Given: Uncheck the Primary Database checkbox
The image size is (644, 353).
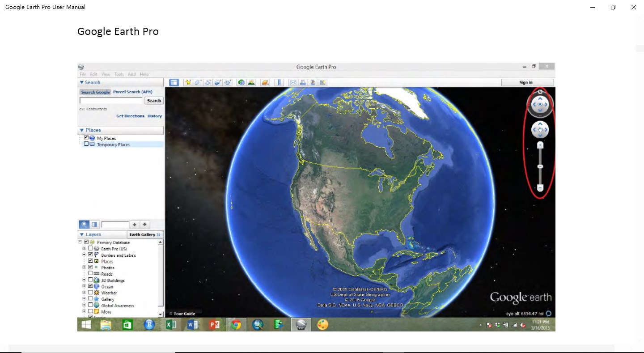Looking at the screenshot, I should [x=86, y=242].
